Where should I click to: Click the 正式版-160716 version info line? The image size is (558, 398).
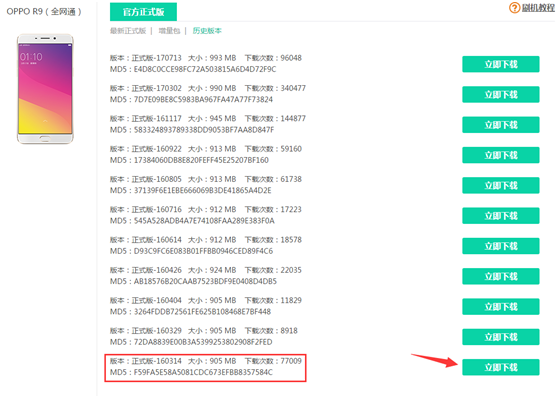[206, 209]
